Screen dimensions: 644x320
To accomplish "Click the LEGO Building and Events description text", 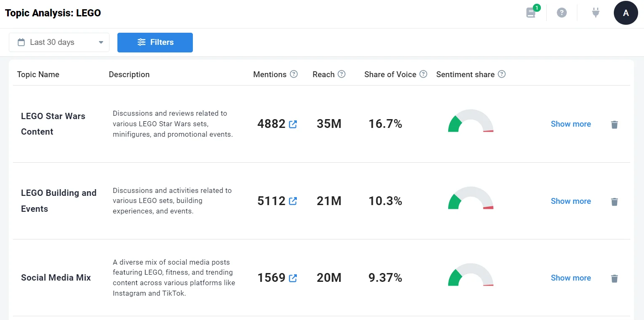I will click(172, 201).
